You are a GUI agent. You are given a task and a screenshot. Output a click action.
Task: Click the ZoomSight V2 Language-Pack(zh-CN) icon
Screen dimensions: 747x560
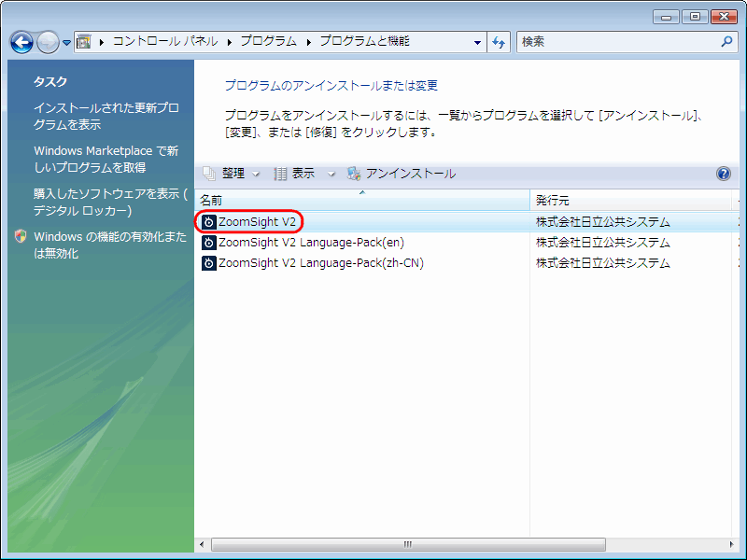pyautogui.click(x=209, y=263)
